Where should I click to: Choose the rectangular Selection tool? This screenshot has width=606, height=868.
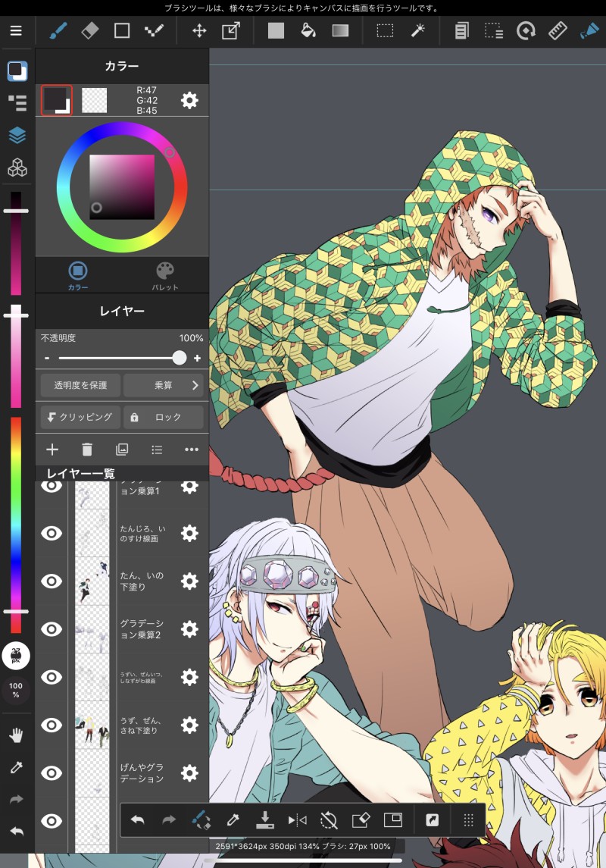coord(385,30)
